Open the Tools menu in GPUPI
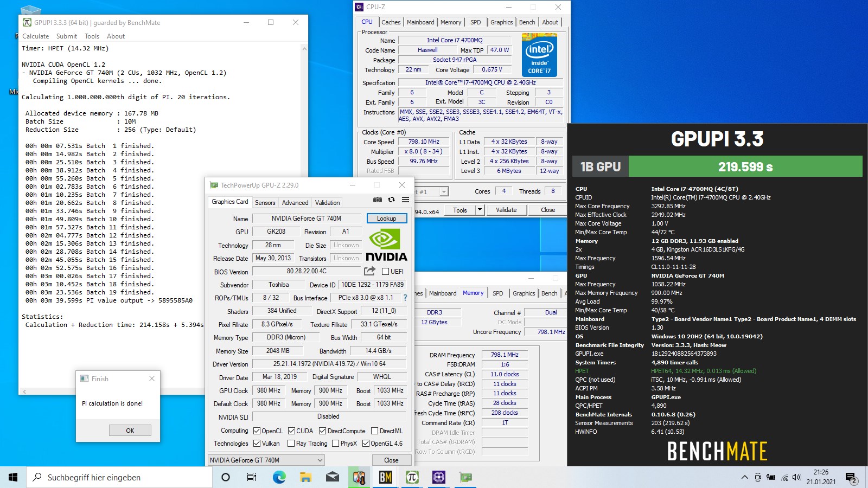 click(x=92, y=36)
